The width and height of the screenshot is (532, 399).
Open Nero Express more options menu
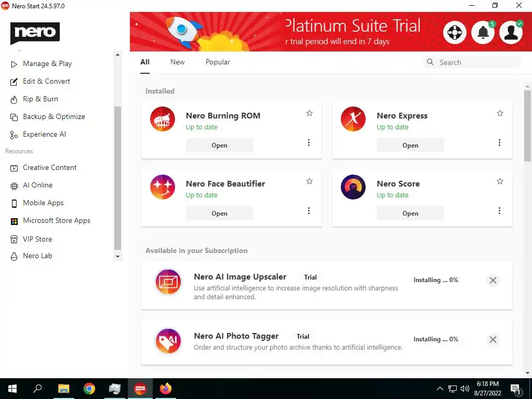[499, 142]
